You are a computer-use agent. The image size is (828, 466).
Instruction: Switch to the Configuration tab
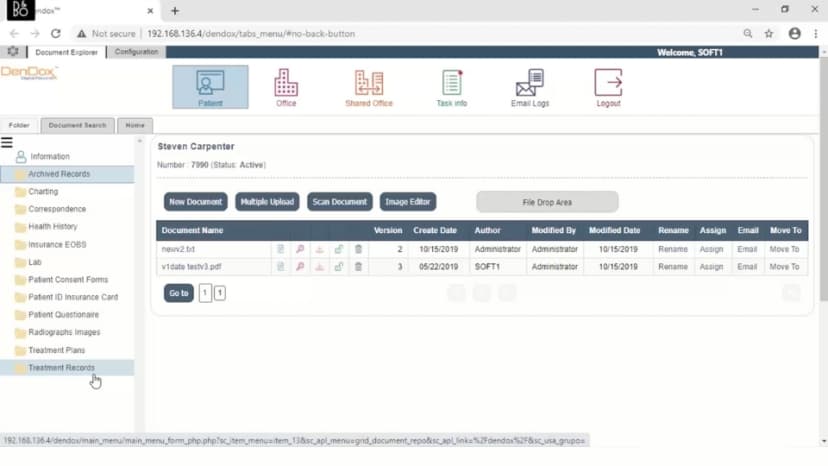(136, 52)
